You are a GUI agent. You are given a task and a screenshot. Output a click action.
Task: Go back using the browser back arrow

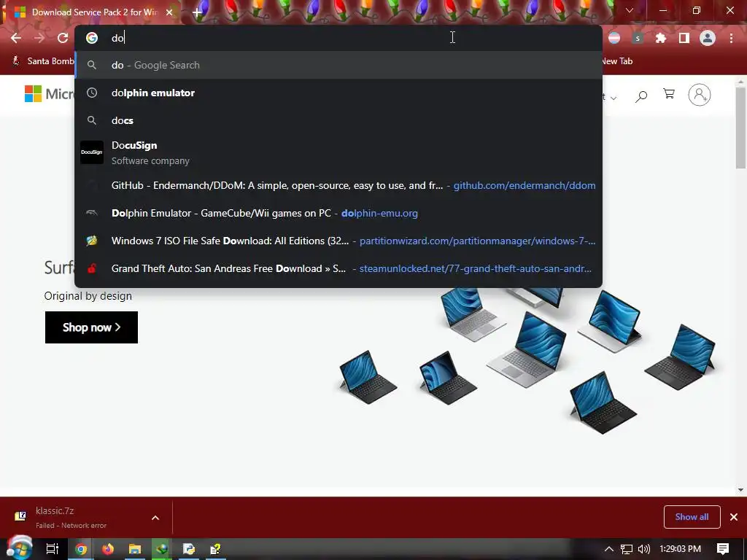click(16, 38)
